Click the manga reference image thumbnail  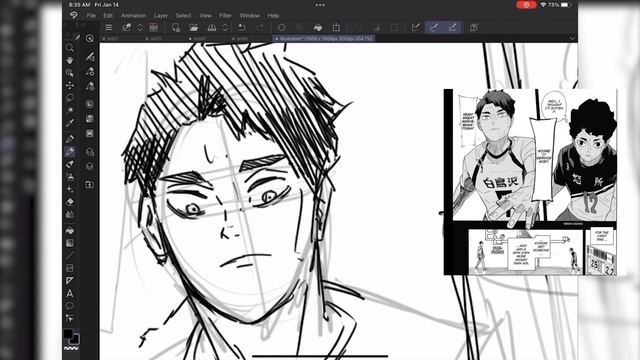530,182
